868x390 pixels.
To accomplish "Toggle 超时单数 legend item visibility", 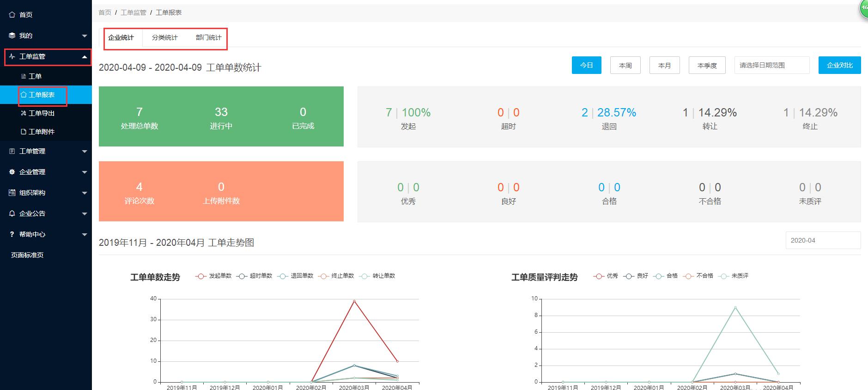I will pyautogui.click(x=255, y=276).
